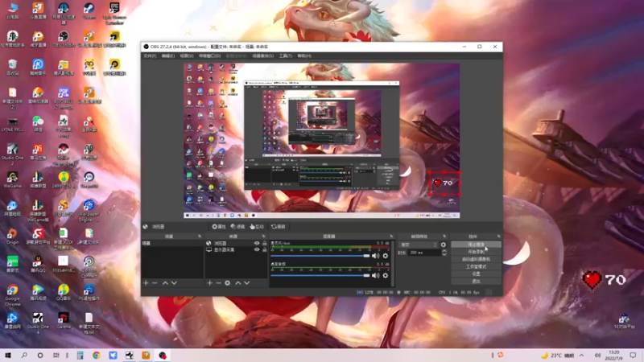
Task: Switch to OBS icon on taskbar
Action: [163, 356]
